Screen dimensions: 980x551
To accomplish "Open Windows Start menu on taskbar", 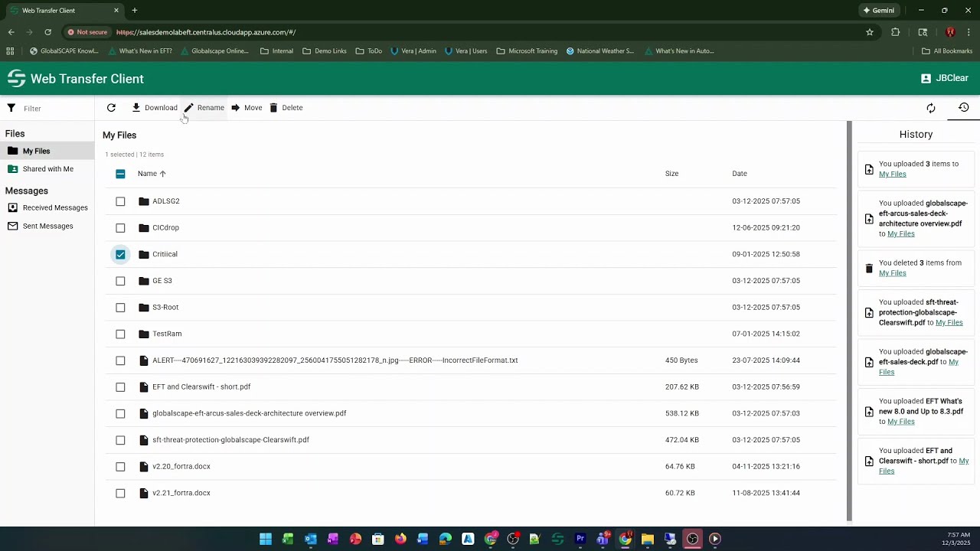I will pos(266,539).
